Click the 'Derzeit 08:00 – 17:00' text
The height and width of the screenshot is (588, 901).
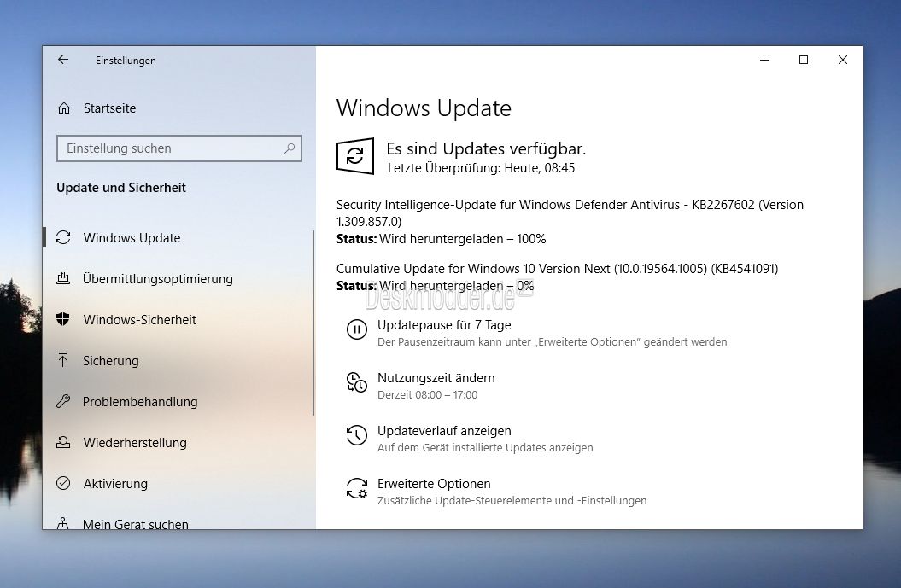tap(428, 395)
